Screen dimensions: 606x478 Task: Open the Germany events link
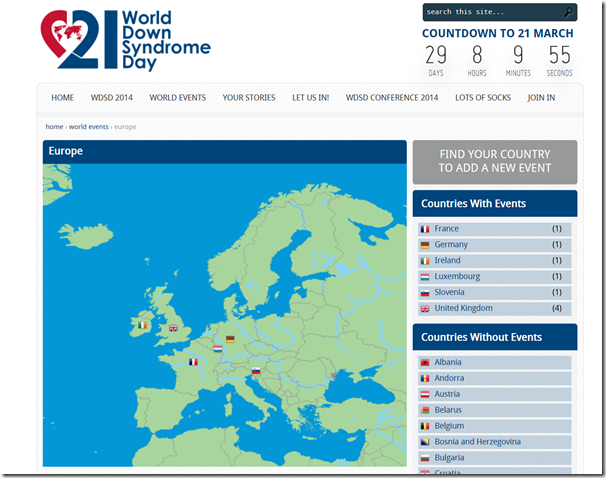click(451, 245)
